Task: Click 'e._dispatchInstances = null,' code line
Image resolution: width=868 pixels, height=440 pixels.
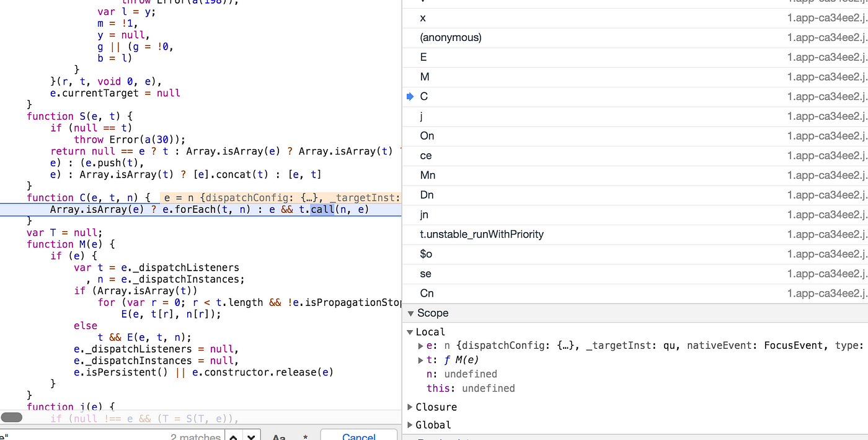Action: click(156, 361)
